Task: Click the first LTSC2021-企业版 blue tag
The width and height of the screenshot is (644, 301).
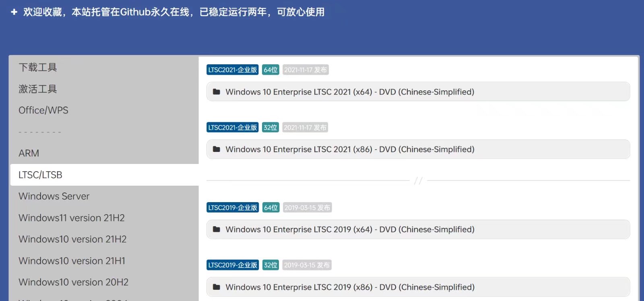Action: coord(233,70)
